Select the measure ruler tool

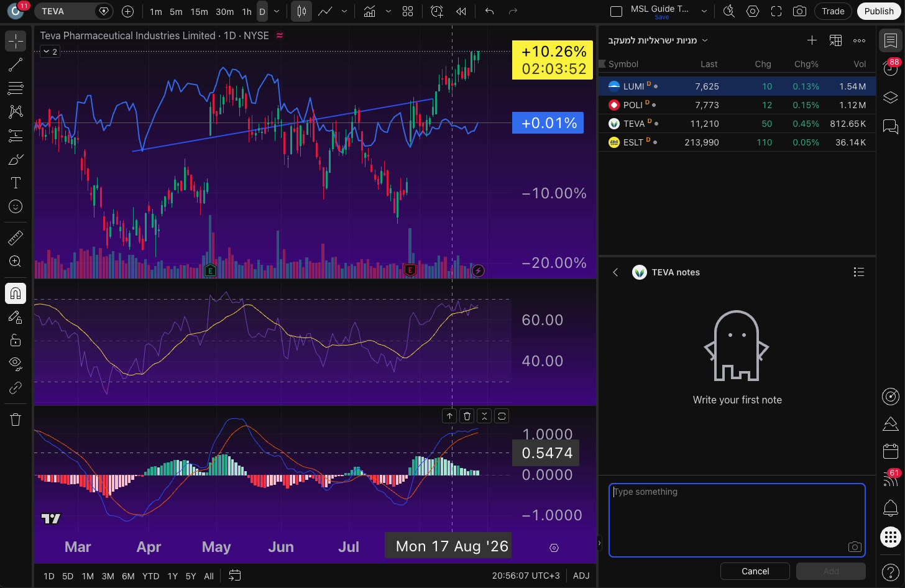16,237
